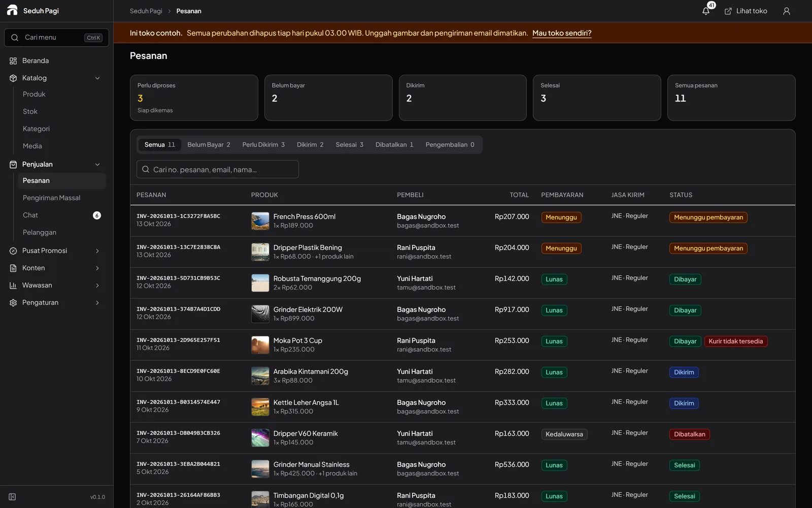Open the Pengembalian tab

coord(450,145)
